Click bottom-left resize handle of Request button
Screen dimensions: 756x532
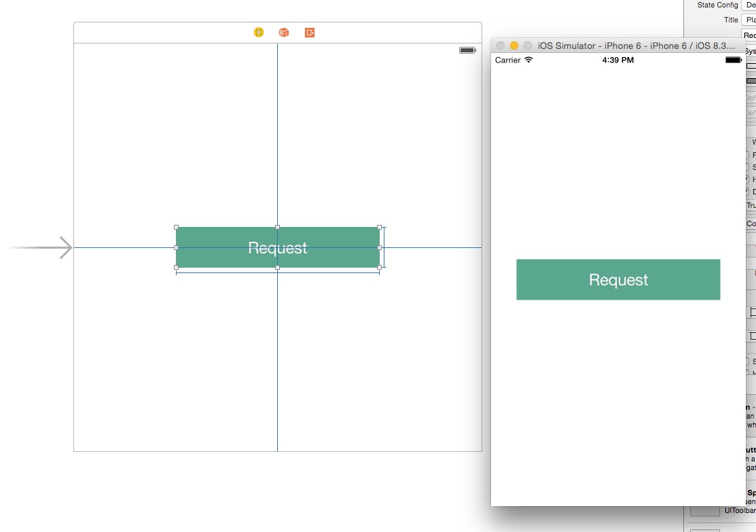coord(176,267)
